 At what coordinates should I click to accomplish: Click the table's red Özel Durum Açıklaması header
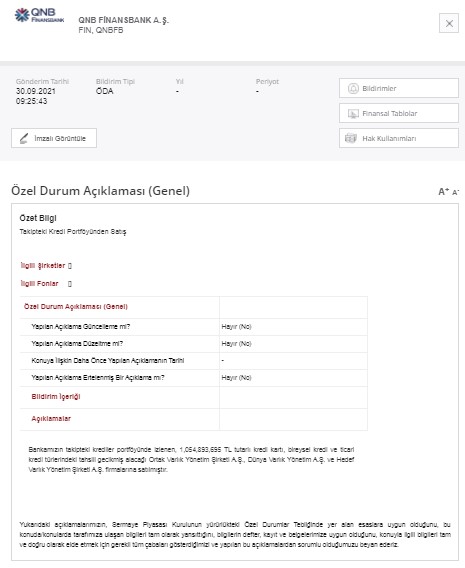[76, 307]
